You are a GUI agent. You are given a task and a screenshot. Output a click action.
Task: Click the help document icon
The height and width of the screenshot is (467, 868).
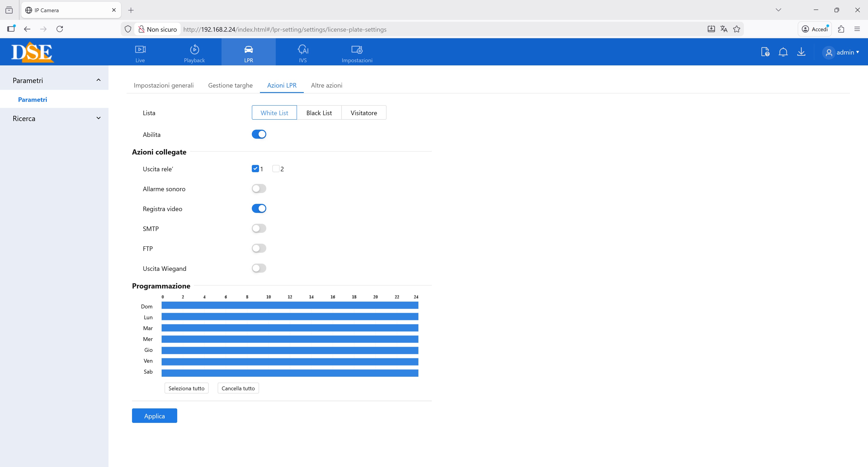[x=765, y=52]
